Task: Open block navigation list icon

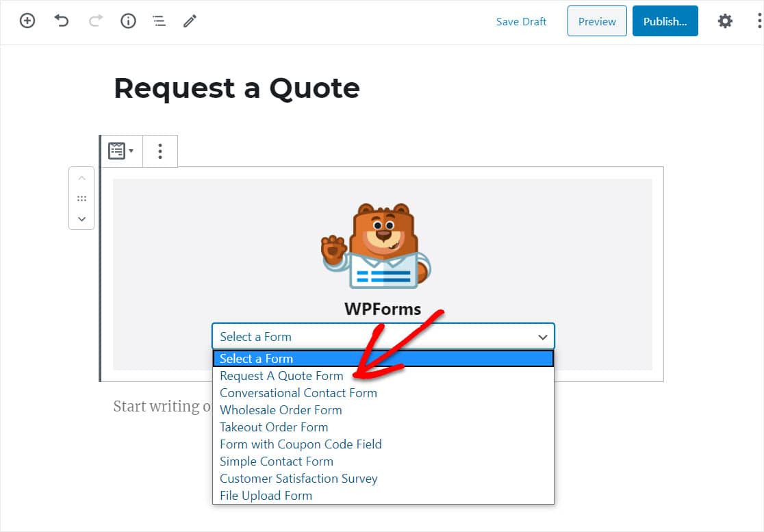Action: tap(159, 21)
